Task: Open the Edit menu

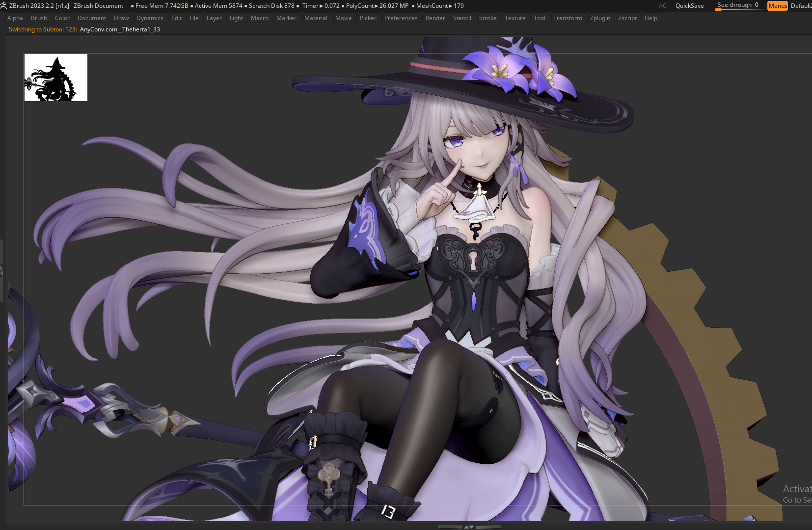Action: 177,18
